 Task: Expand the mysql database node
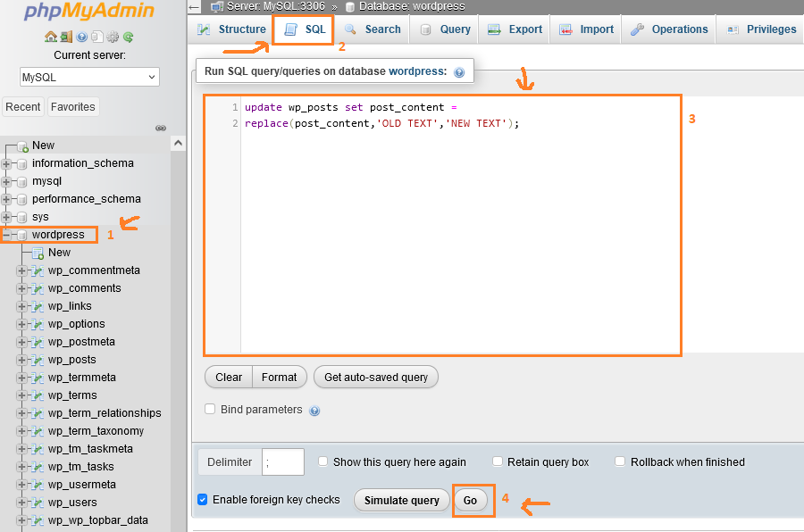[6, 181]
